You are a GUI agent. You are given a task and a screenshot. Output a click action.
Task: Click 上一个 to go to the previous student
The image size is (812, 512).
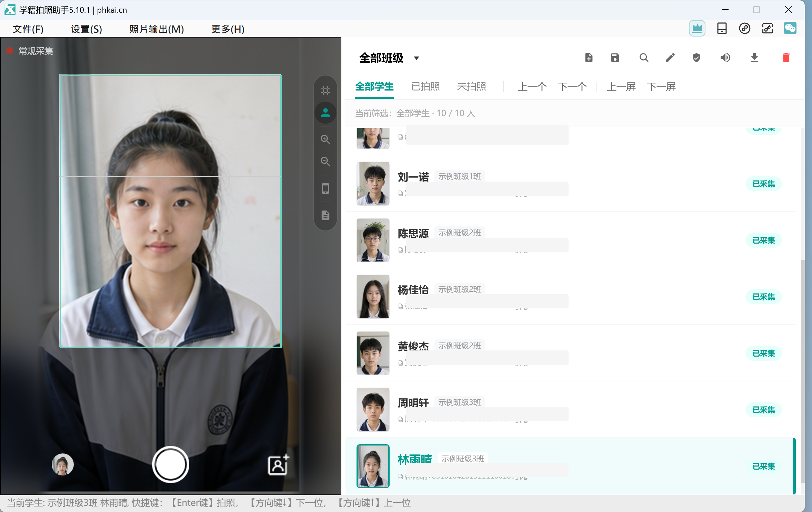click(532, 86)
